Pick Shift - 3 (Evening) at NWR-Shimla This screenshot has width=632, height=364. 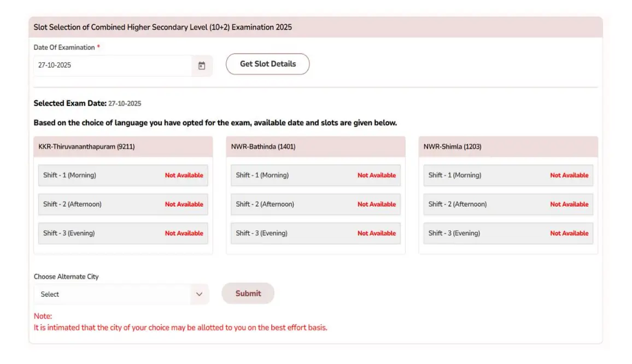click(507, 233)
